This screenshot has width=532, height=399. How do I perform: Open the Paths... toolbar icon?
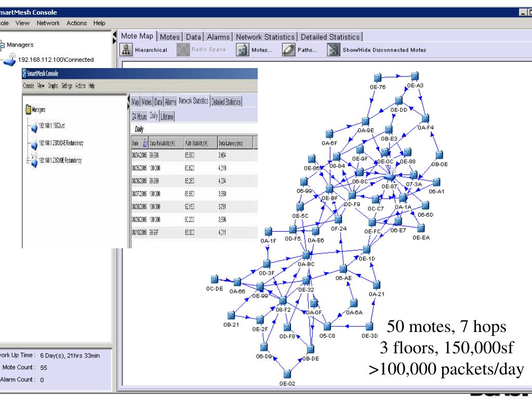(289, 50)
